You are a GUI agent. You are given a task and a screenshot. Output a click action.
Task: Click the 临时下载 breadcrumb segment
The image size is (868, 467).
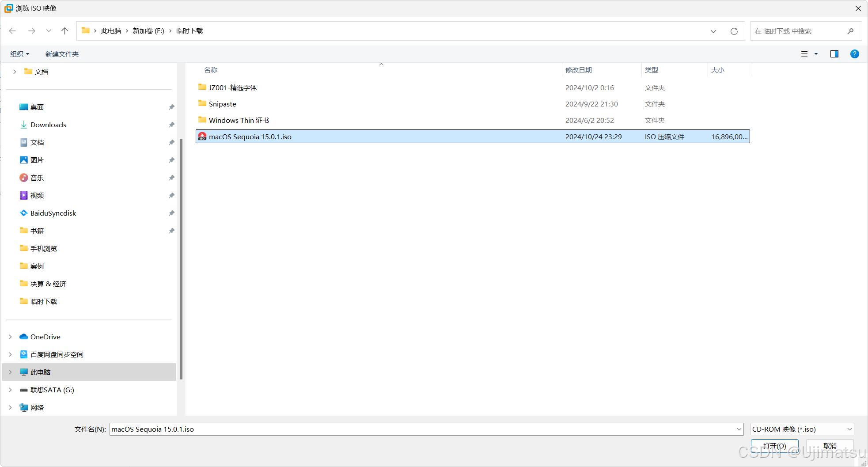[x=190, y=31]
